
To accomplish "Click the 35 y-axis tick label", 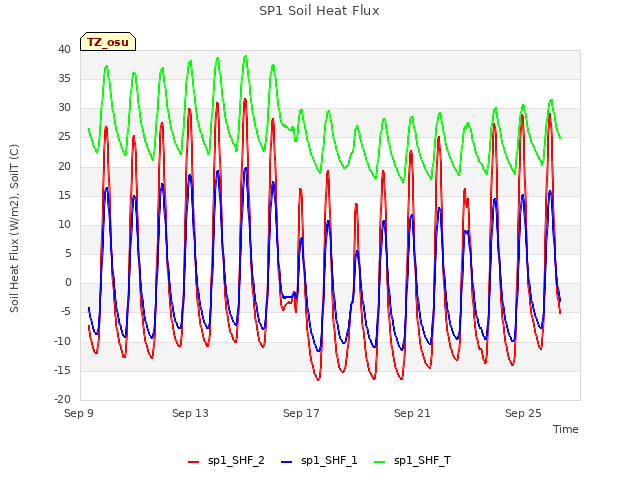I will tap(64, 78).
